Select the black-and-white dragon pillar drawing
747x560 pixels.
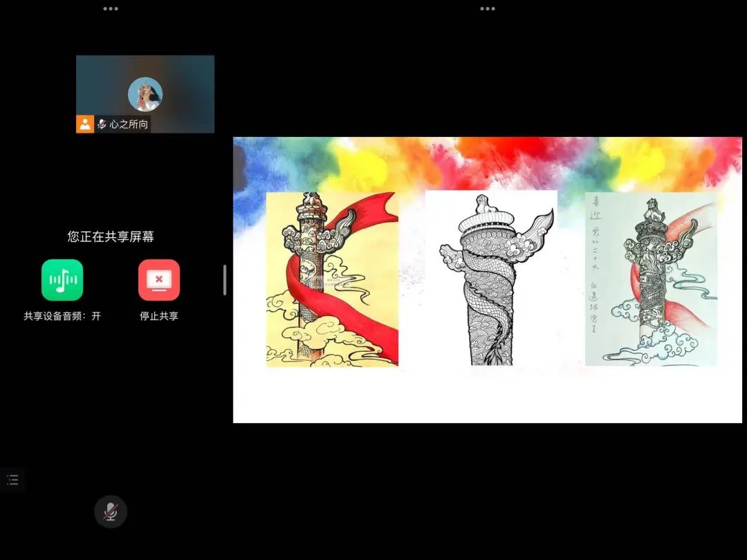click(491, 279)
